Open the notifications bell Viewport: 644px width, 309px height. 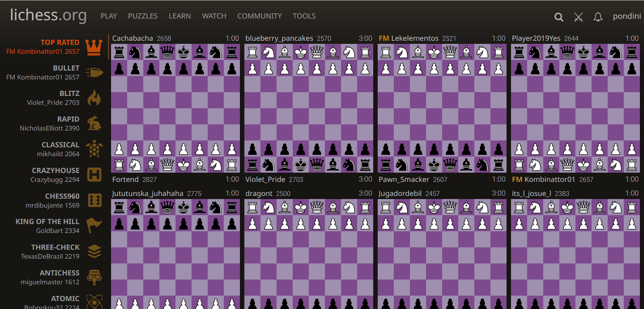[x=598, y=17]
